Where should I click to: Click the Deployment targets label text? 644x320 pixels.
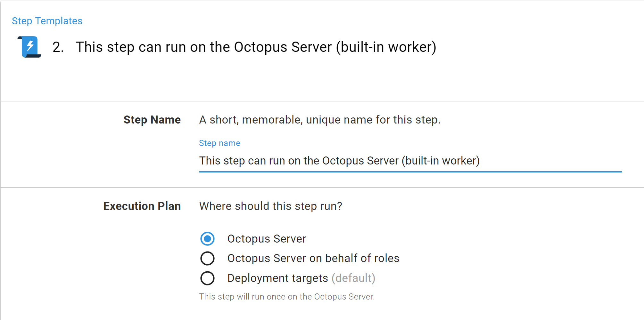coord(277,278)
